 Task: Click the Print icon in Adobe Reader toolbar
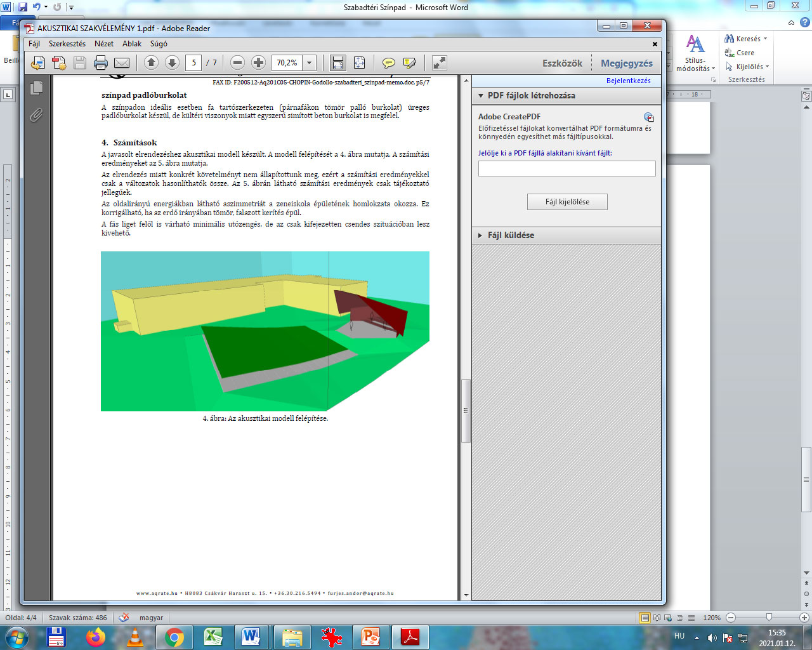100,63
